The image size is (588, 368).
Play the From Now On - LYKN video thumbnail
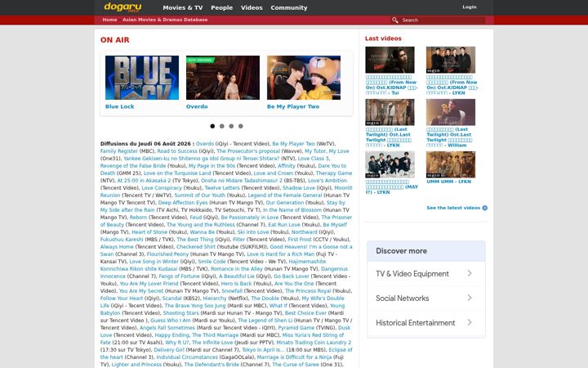[451, 60]
